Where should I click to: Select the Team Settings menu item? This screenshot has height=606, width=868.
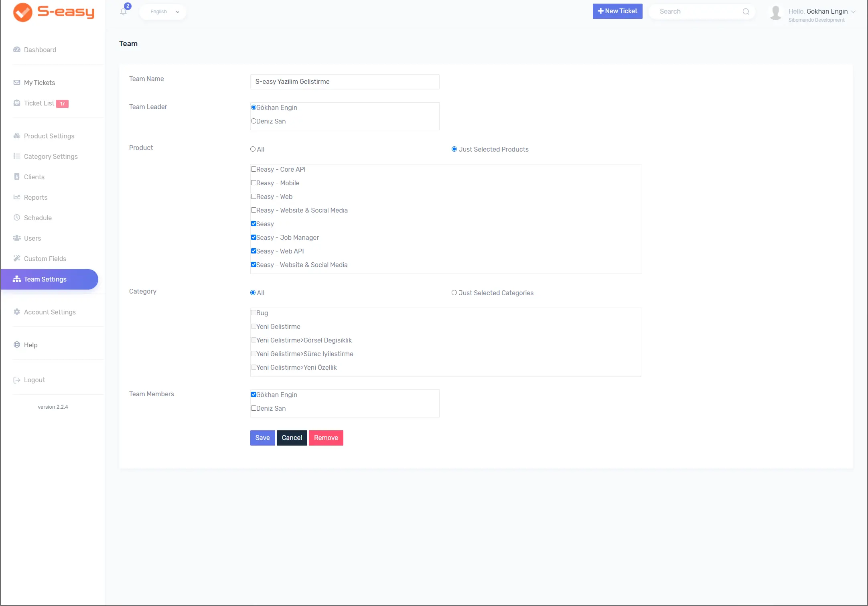(x=49, y=279)
